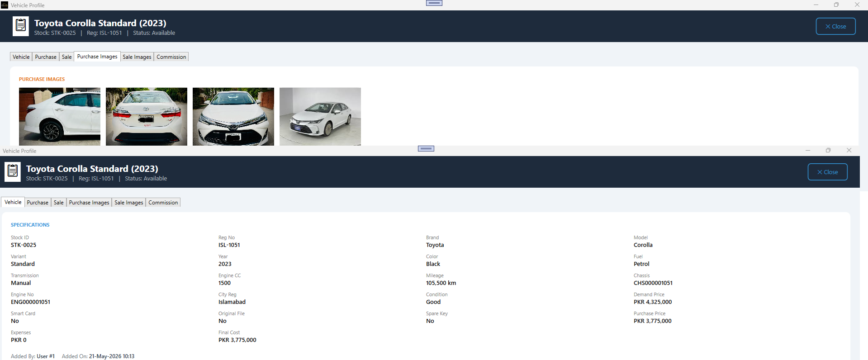
Task: Click the clipboard icon in the Specifications window header
Action: (13, 172)
